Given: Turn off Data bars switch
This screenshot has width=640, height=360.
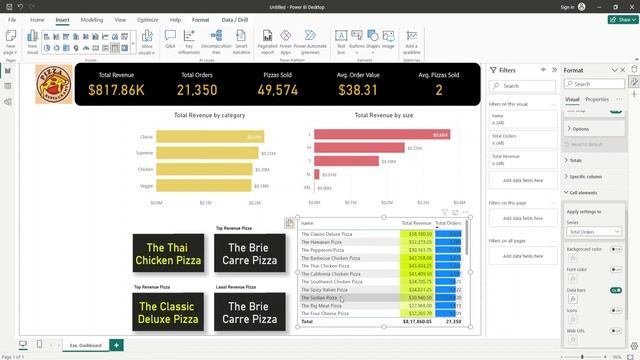Looking at the screenshot, I should pos(616,290).
